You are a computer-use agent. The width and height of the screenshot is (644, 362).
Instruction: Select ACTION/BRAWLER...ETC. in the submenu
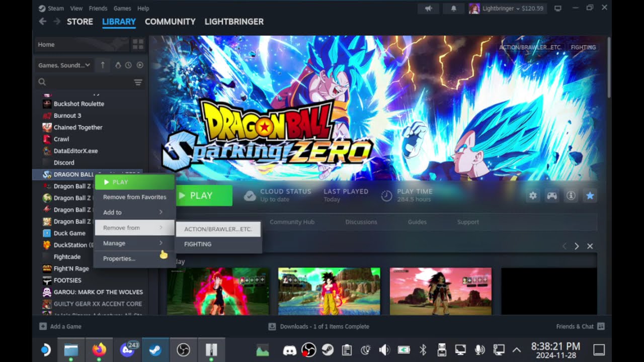point(218,229)
